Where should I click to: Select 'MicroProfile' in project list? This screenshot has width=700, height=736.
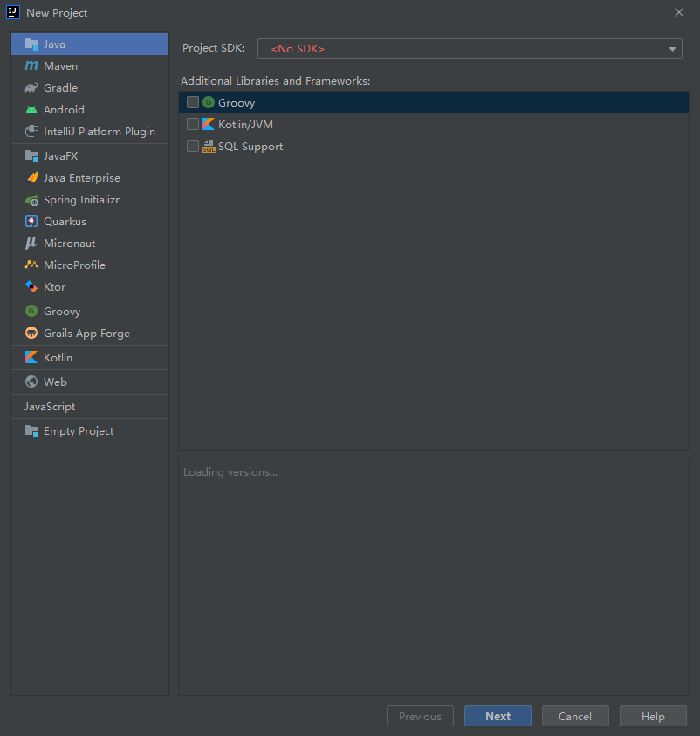click(90, 265)
